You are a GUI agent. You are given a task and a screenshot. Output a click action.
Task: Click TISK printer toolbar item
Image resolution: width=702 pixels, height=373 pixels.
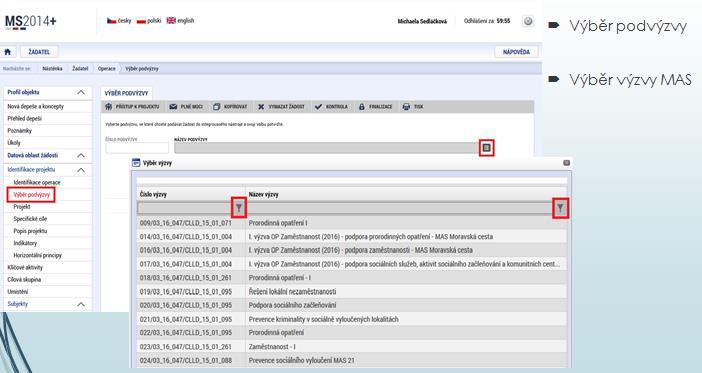click(413, 107)
